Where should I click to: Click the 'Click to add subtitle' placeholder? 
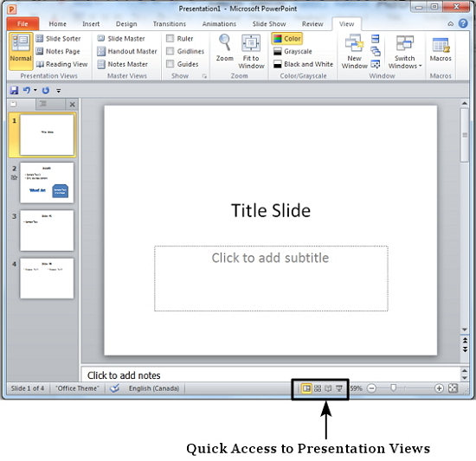click(271, 279)
